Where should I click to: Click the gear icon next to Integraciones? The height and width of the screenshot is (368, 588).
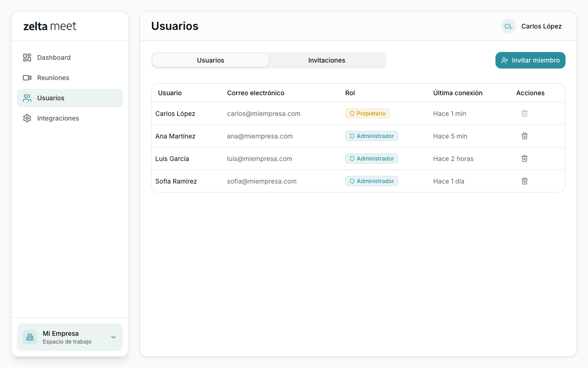[x=27, y=118]
